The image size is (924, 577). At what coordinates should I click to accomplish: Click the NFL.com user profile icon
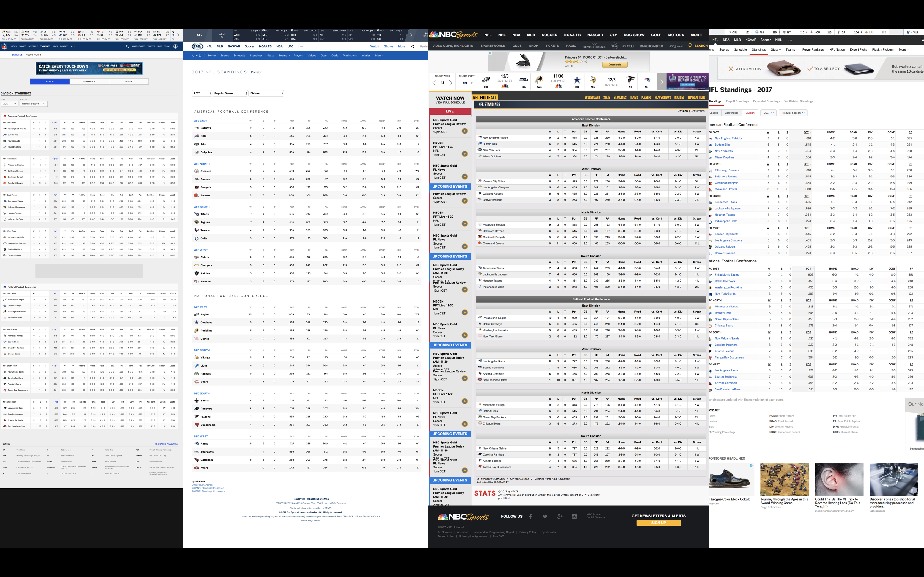(175, 46)
